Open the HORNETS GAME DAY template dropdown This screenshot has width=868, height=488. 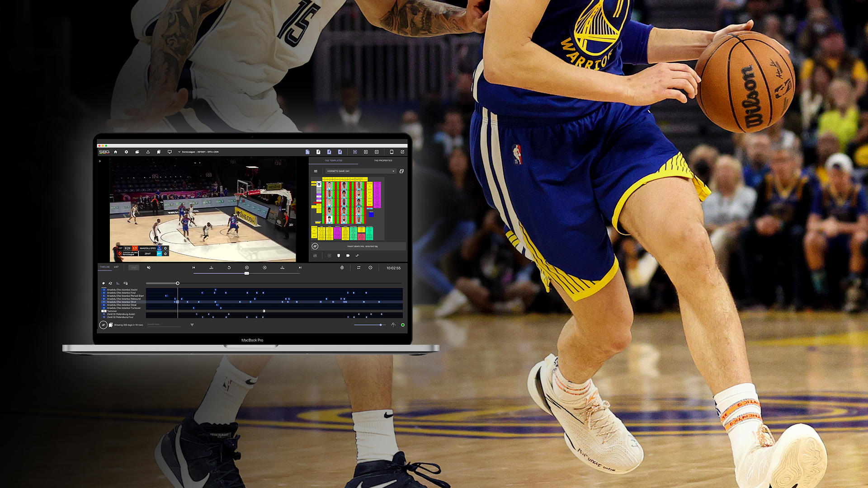(361, 171)
